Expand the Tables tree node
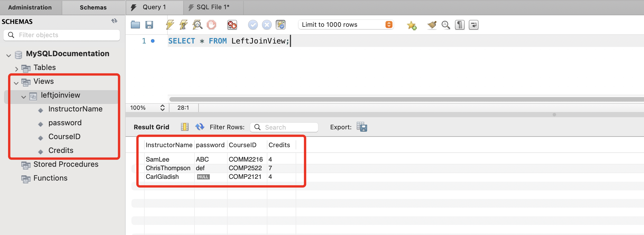The image size is (644, 235). (16, 69)
